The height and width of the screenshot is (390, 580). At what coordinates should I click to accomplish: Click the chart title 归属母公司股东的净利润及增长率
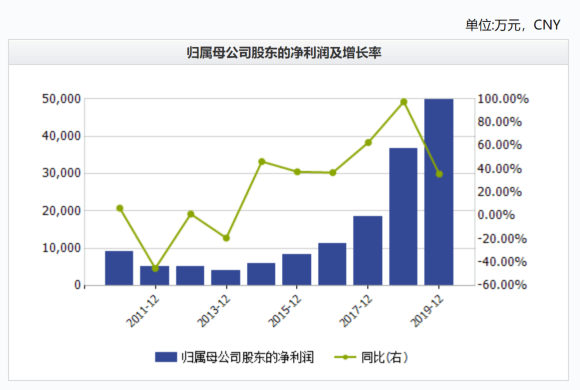point(284,53)
